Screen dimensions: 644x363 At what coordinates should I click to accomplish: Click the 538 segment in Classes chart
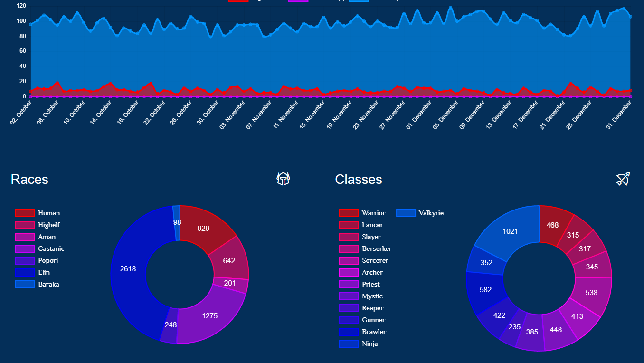[x=591, y=293]
